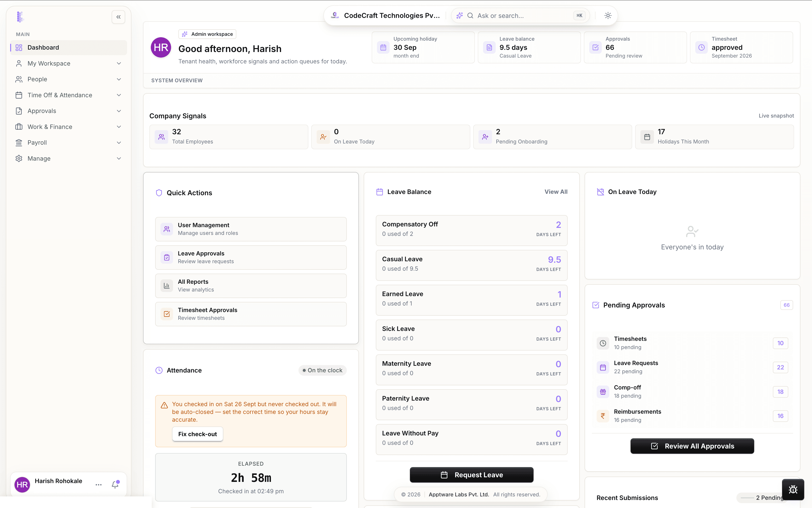
Task: Expand the My Workspace menu
Action: pyautogui.click(x=68, y=63)
